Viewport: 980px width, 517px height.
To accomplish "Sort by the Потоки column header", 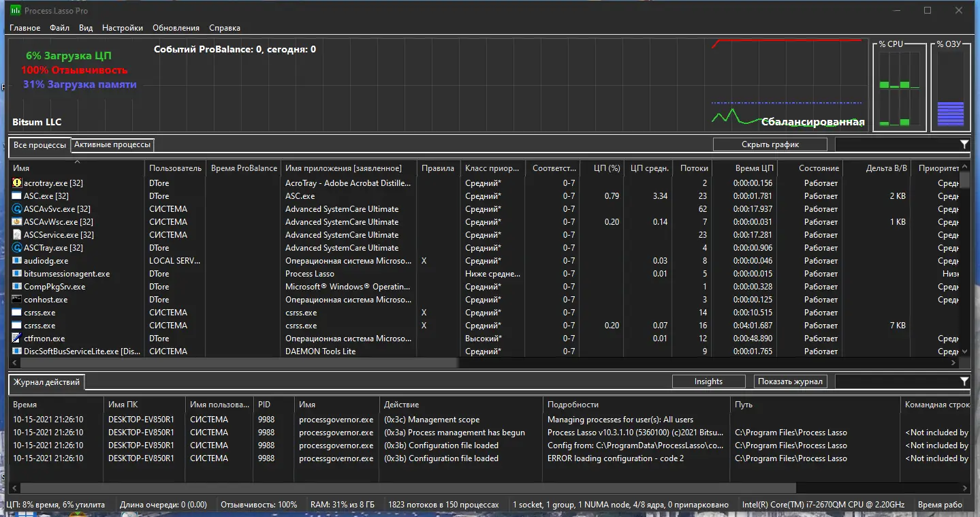I will click(693, 168).
